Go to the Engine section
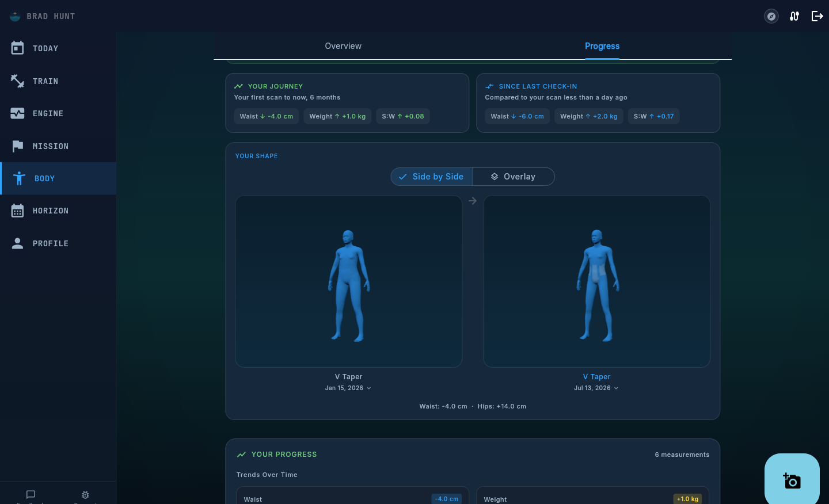829x504 pixels. [58, 113]
